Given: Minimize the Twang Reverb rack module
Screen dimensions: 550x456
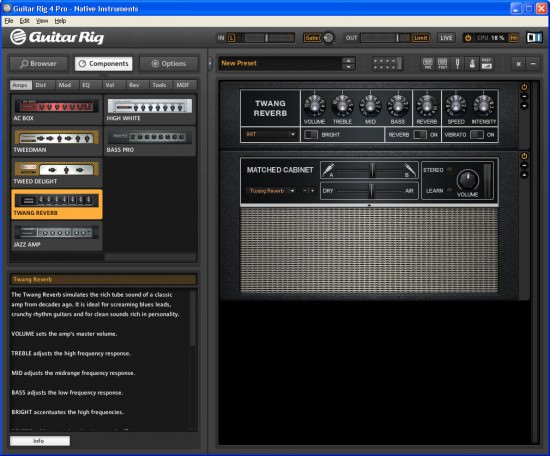Looking at the screenshot, I should tap(524, 96).
